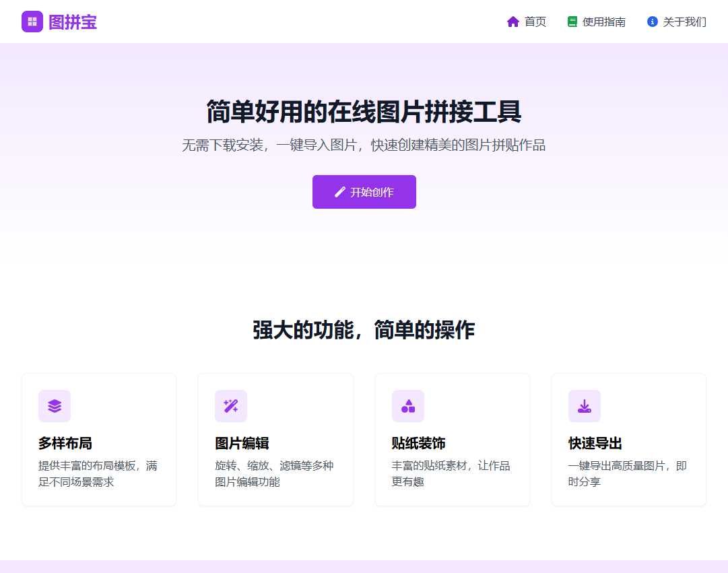Viewport: 728px width, 573px height.
Task: Click the sticker icon above 贴纸装饰
Action: 407,406
